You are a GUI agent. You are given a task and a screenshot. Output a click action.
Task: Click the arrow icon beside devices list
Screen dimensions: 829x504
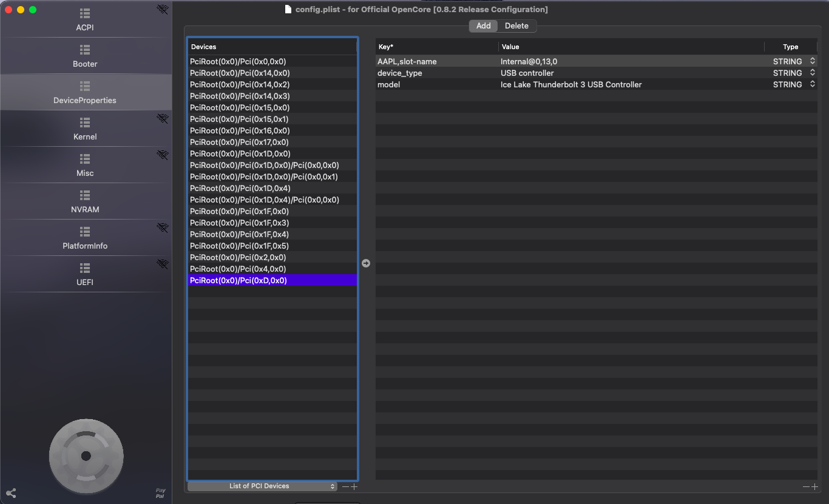click(x=366, y=263)
